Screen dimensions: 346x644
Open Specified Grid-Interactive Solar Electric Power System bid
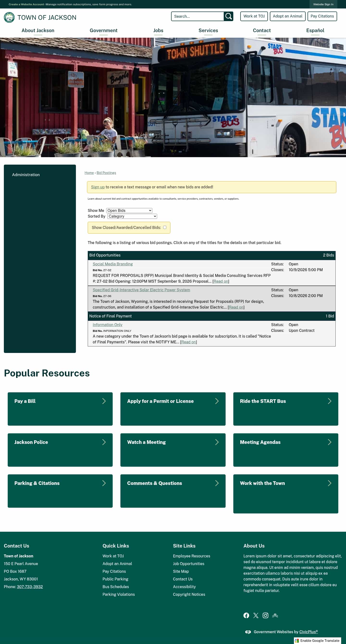coord(141,290)
